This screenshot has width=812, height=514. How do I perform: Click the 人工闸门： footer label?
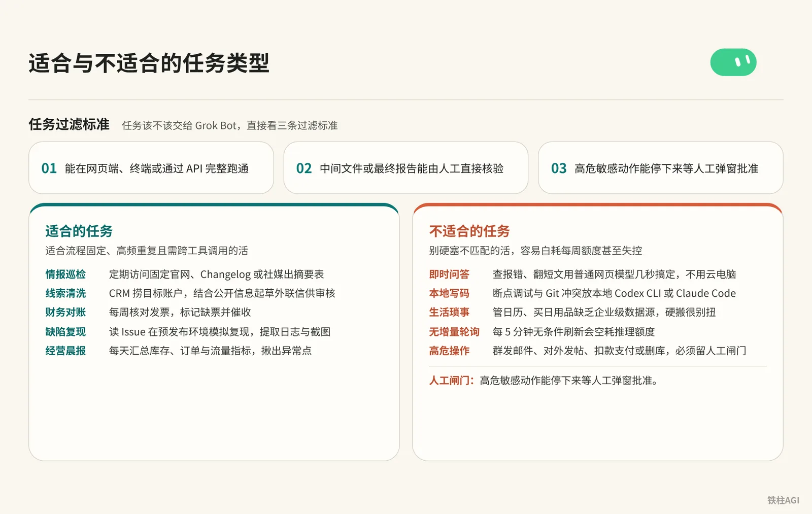pyautogui.click(x=452, y=381)
